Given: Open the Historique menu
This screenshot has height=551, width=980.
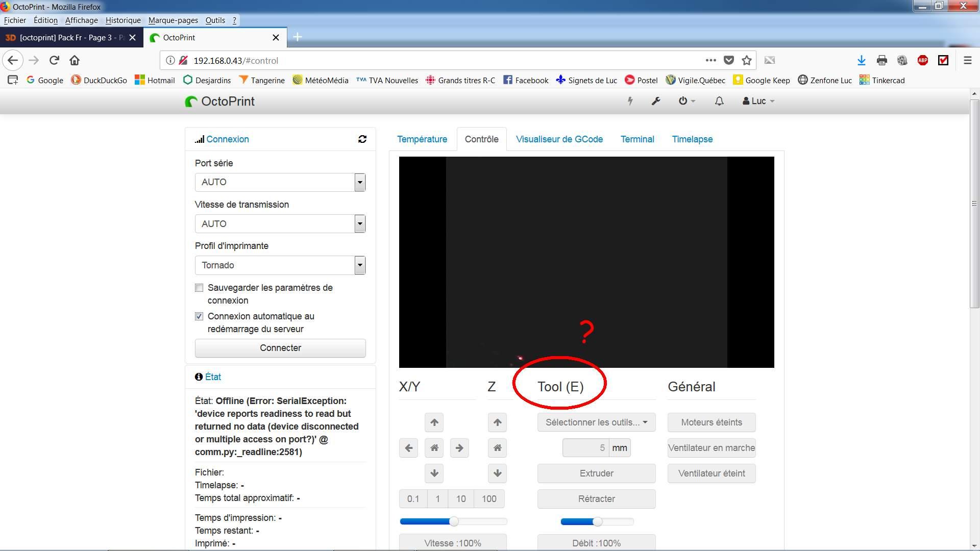Looking at the screenshot, I should [122, 20].
